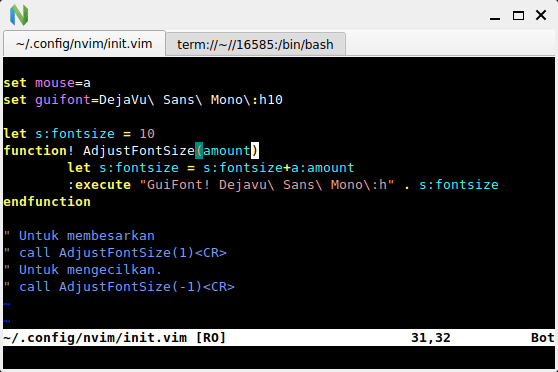Click the ':execute' command
The width and height of the screenshot is (558, 372).
click(x=99, y=185)
